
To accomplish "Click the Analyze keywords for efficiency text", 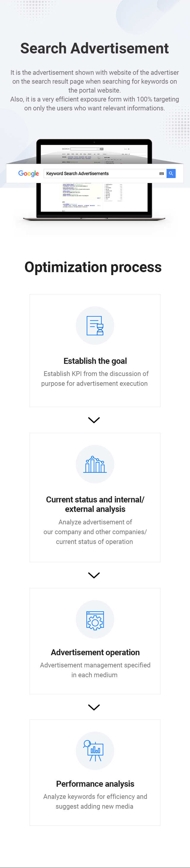I will pyautogui.click(x=95, y=801).
